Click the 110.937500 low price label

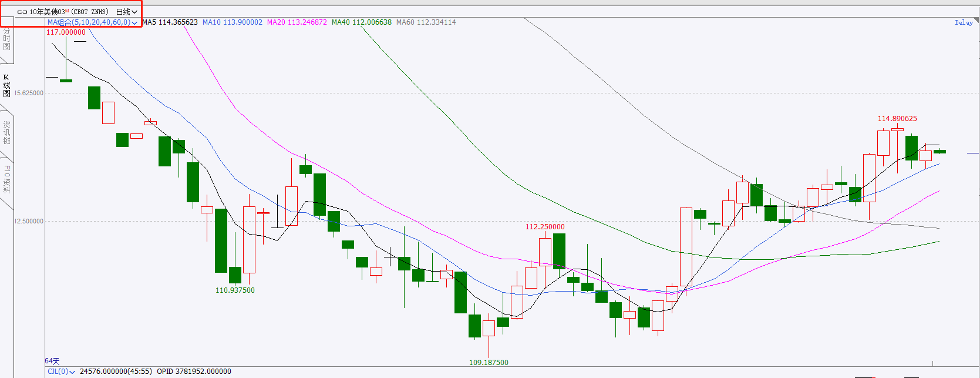[235, 290]
